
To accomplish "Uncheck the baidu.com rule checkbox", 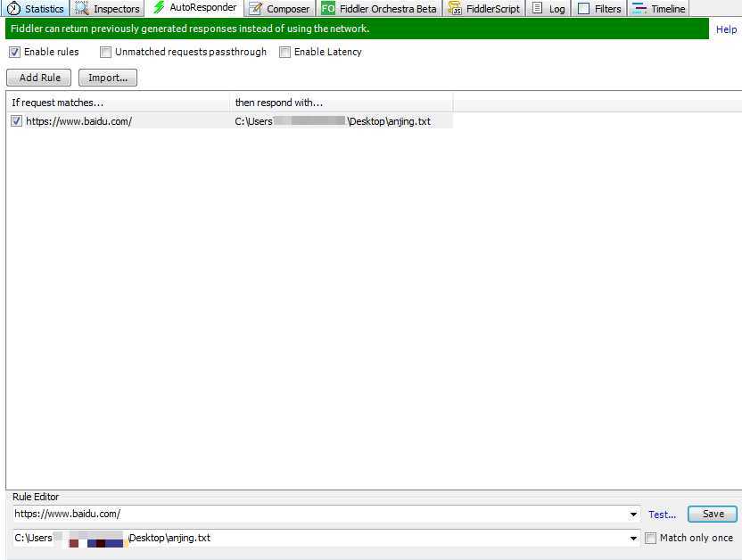I will (17, 121).
